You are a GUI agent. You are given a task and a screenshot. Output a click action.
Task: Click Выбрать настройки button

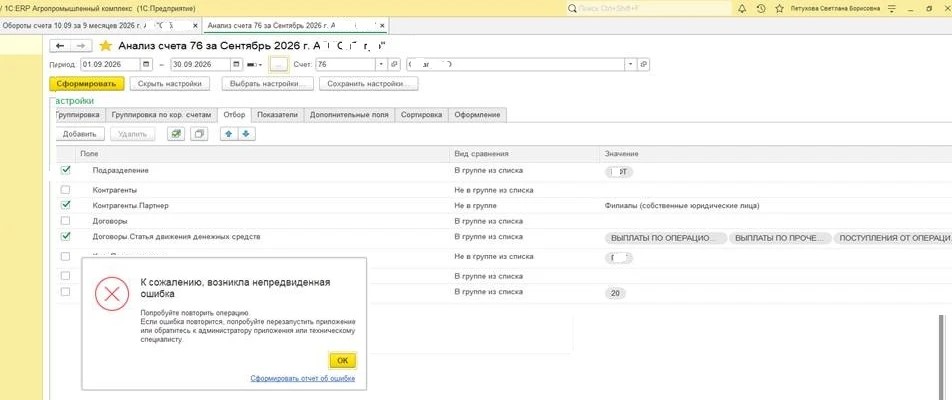tap(268, 84)
